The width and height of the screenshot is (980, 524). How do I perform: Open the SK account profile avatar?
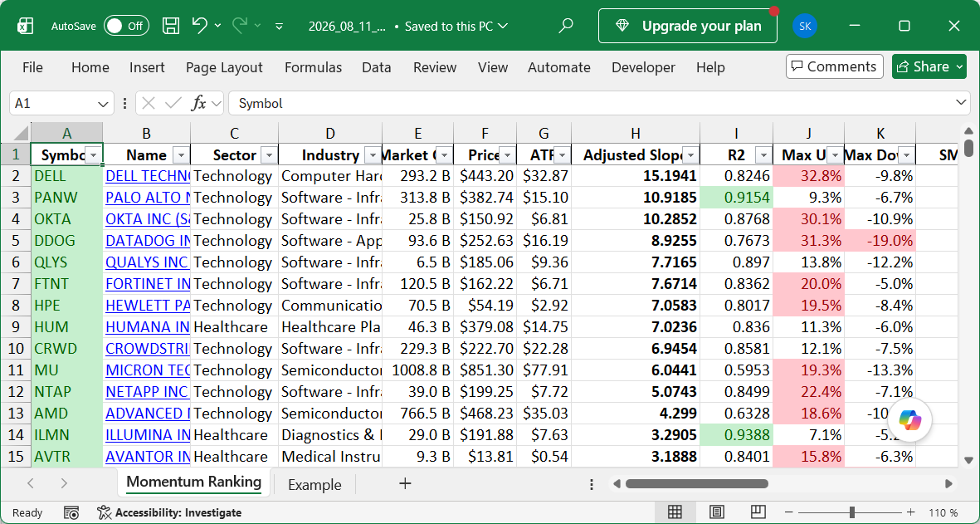click(x=804, y=26)
